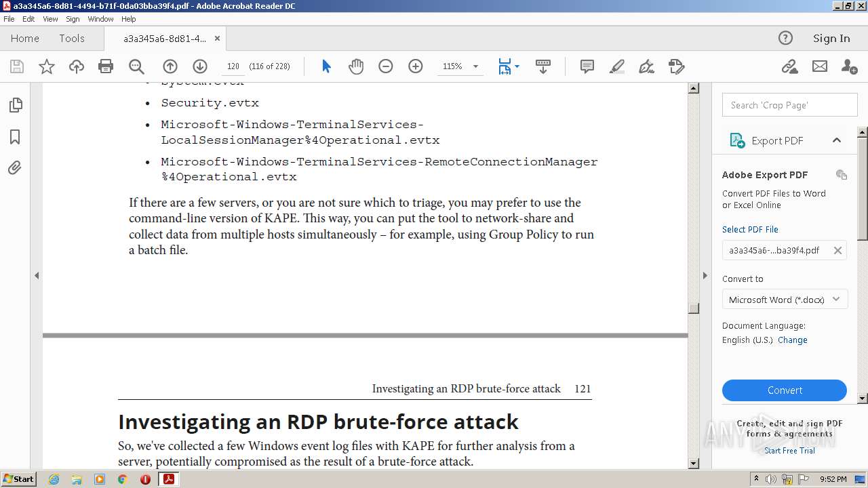This screenshot has height=488, width=868.
Task: Open the attachments paperclip panel
Action: pyautogui.click(x=15, y=168)
